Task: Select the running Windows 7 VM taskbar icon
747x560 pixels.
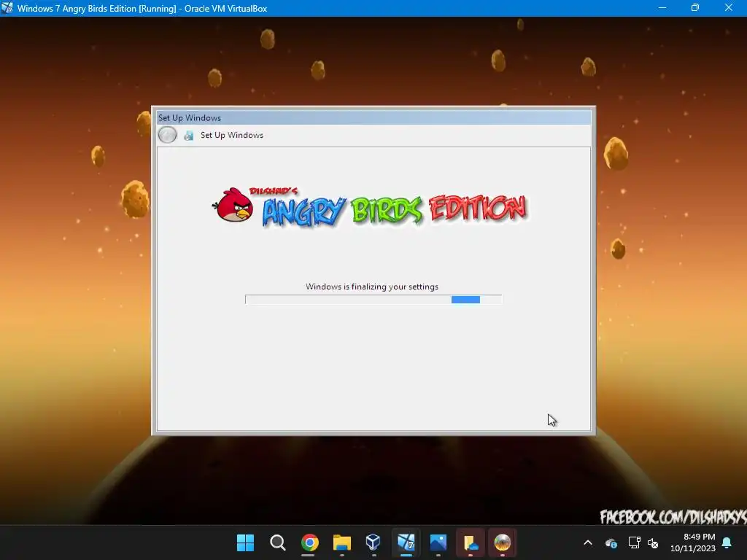Action: [x=406, y=542]
